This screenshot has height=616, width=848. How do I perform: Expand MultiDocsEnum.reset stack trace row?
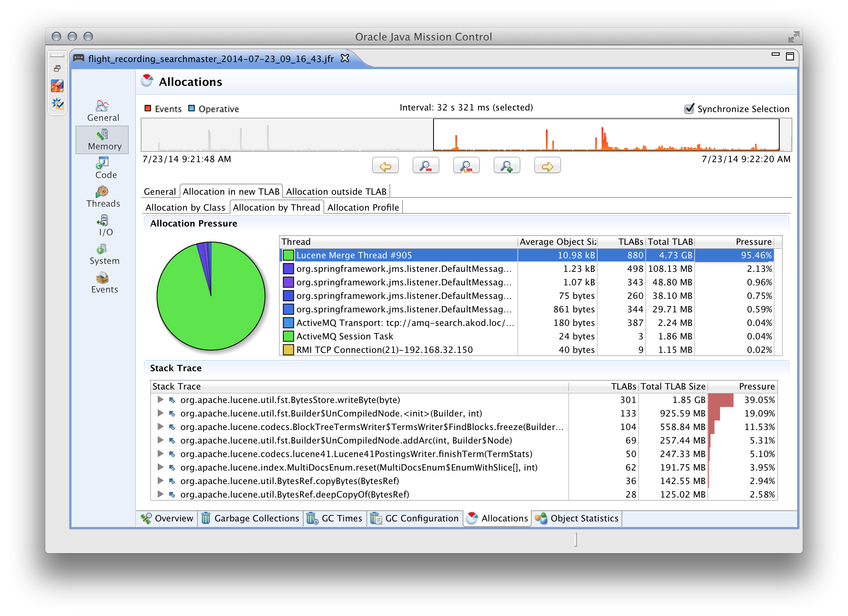pyautogui.click(x=160, y=467)
